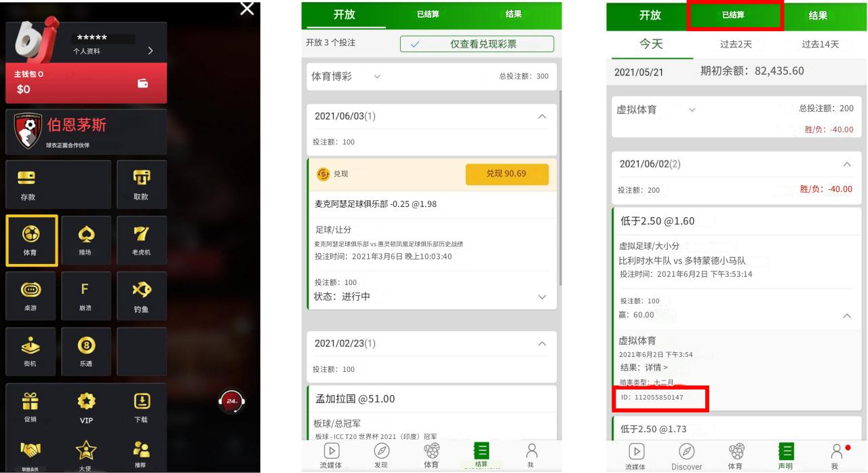Toggle the 仅查看兑现彩票 checkbox filter

tap(477, 44)
